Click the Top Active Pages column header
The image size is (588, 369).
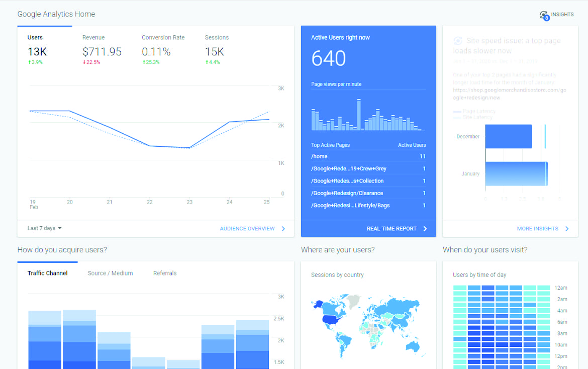[330, 145]
